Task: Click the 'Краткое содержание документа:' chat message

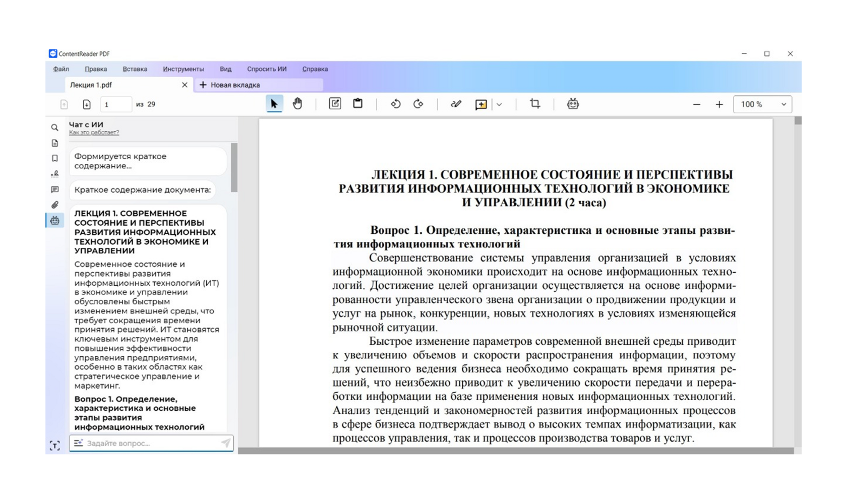Action: point(143,190)
